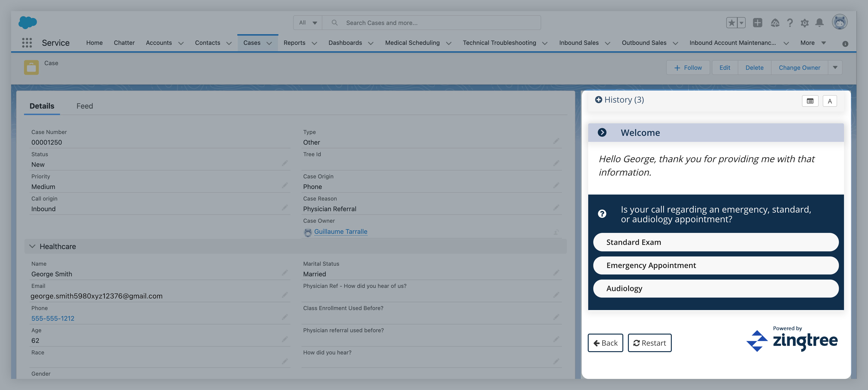This screenshot has height=390, width=868.
Task: Click the Zingtree restart icon
Action: pos(636,343)
